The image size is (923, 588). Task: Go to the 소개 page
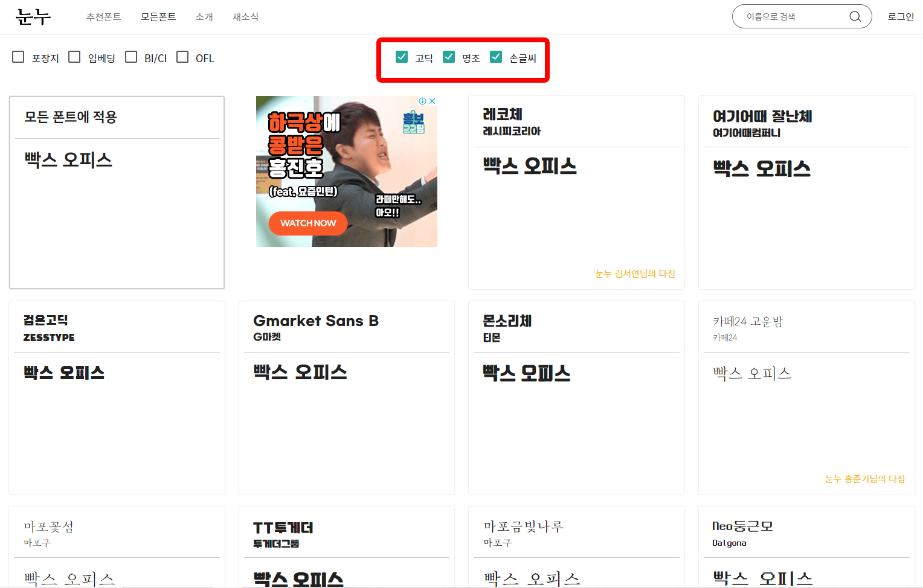coord(204,17)
